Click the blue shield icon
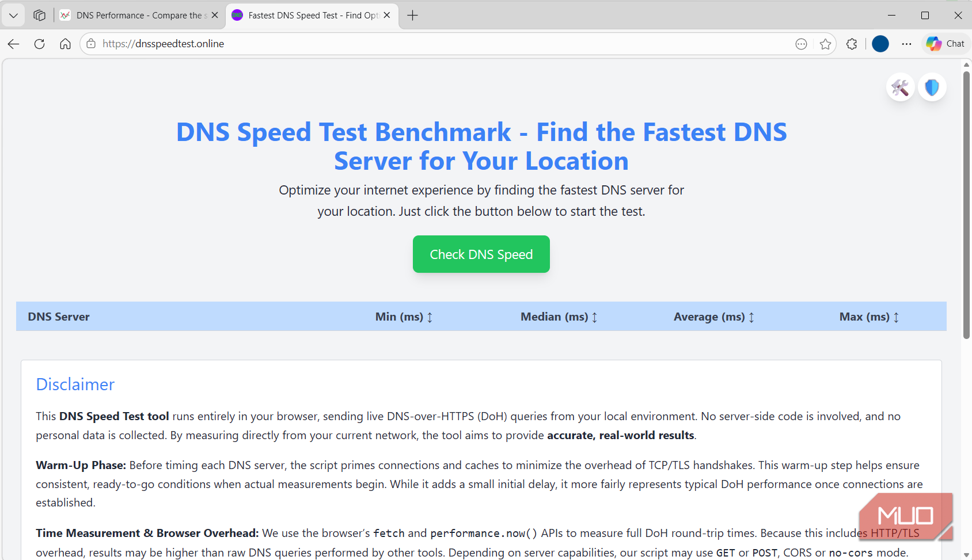 tap(932, 87)
